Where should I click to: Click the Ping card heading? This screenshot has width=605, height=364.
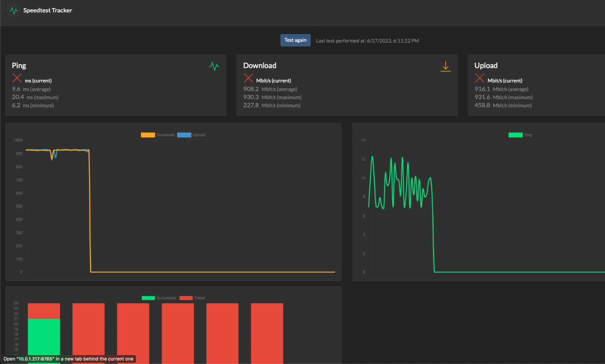pos(19,65)
